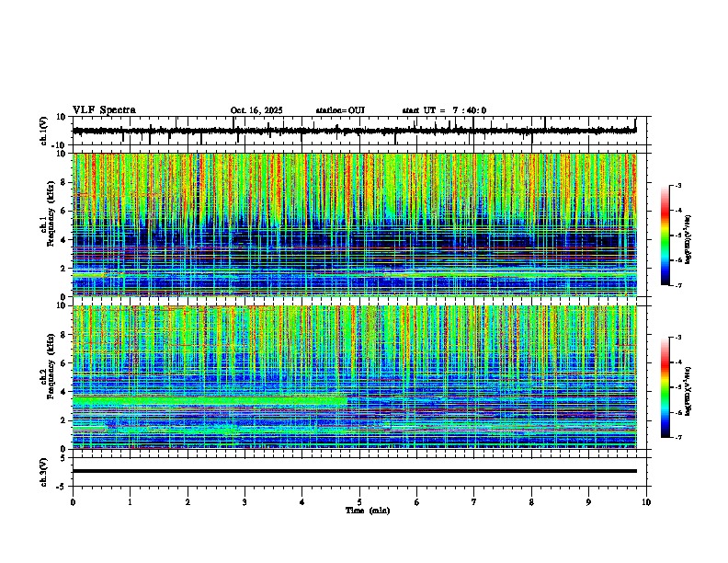The image size is (728, 563).
Task: Click the time axis tick label "9"
Action: click(588, 502)
